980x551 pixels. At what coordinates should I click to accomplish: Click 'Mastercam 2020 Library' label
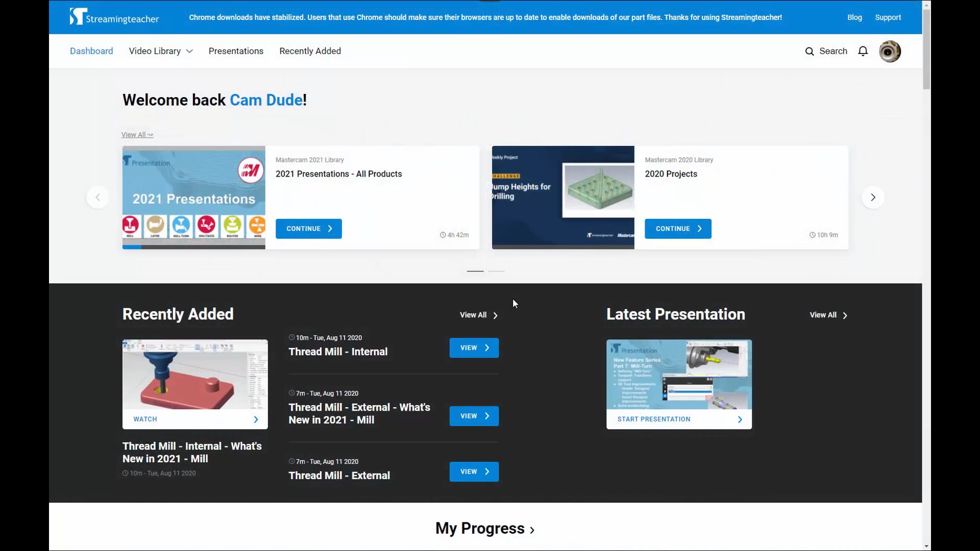(679, 160)
